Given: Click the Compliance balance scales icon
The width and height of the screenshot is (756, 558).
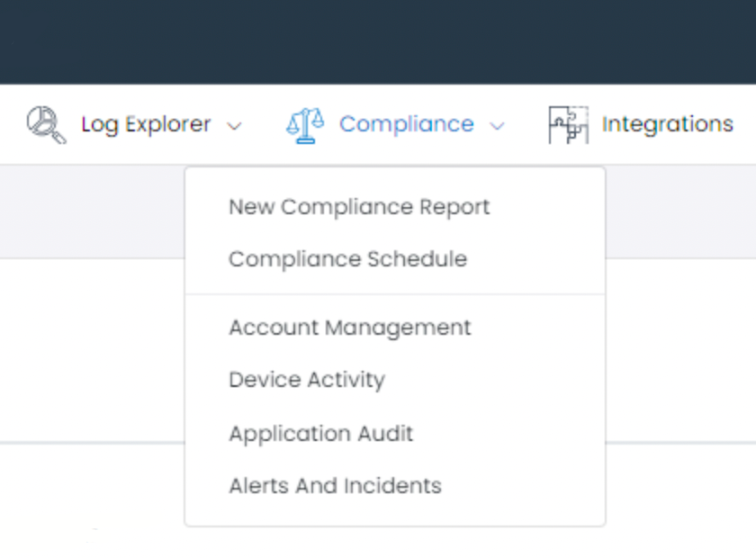Looking at the screenshot, I should coord(305,125).
